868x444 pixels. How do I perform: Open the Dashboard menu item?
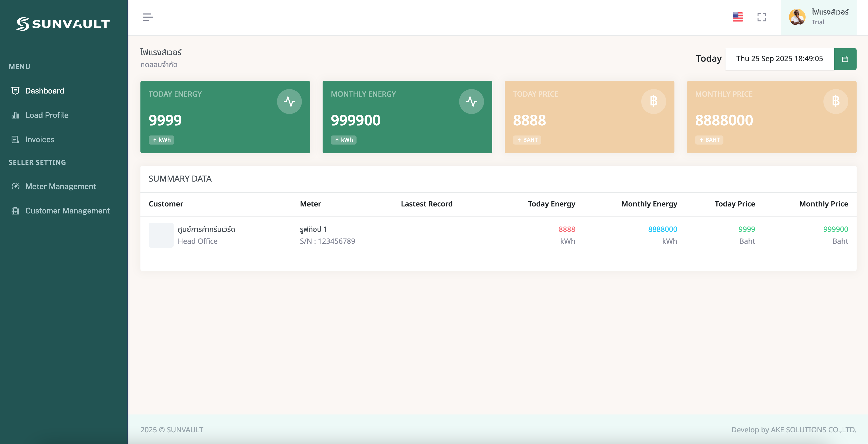point(45,91)
